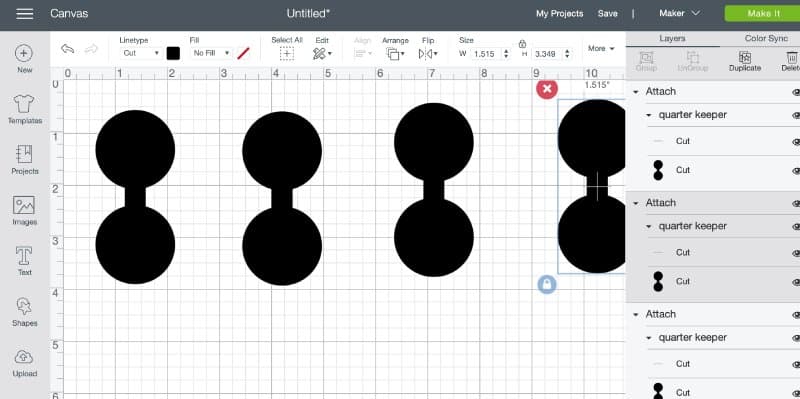Open the Maker machine dropdown
800x399 pixels.
tap(680, 13)
